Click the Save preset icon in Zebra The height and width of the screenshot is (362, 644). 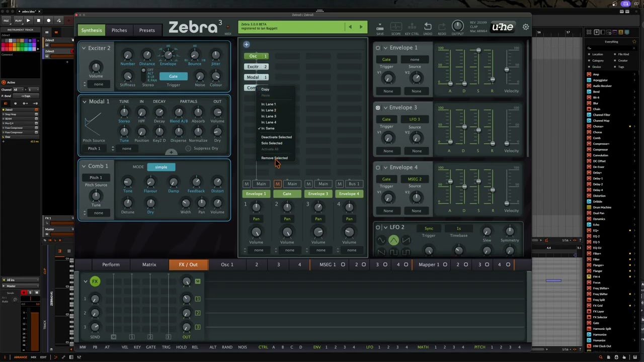point(380,26)
